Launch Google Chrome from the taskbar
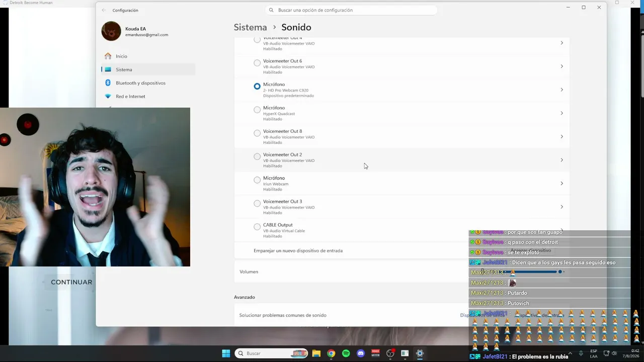644x362 pixels. pyautogui.click(x=331, y=353)
